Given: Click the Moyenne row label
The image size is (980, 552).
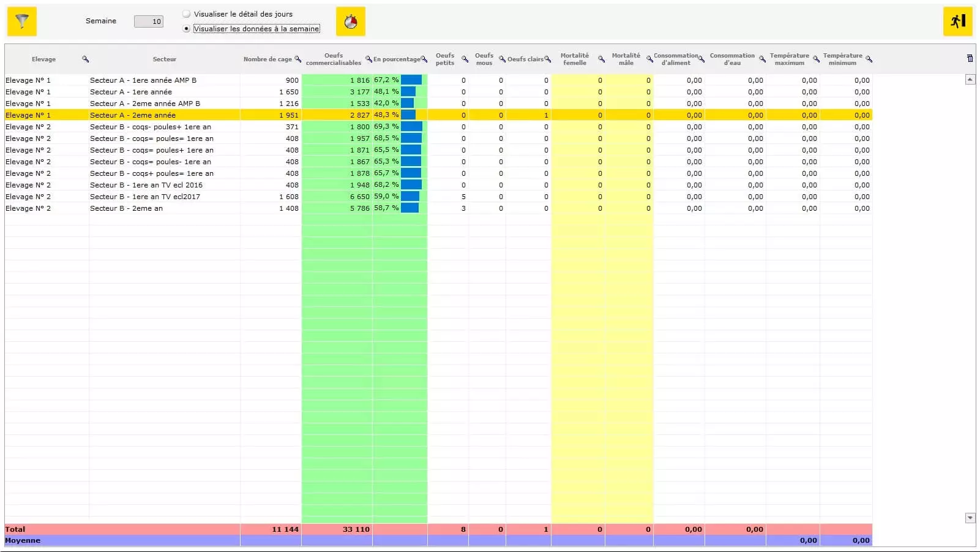Looking at the screenshot, I should point(23,540).
